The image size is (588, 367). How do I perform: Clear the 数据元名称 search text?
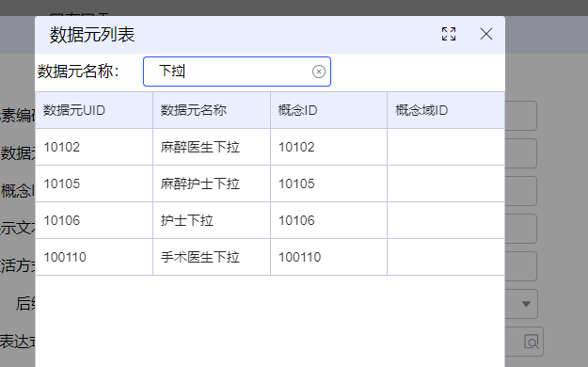(319, 72)
